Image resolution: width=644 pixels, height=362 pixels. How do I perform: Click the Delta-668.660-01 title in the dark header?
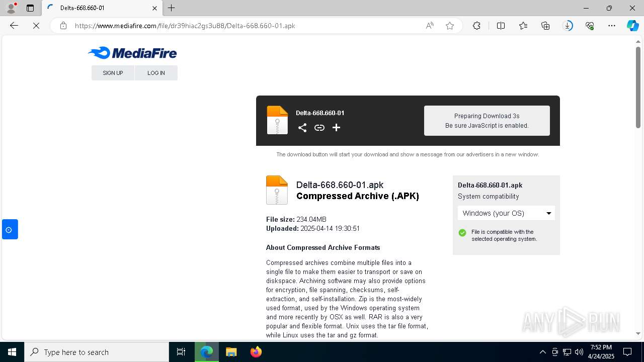point(320,113)
